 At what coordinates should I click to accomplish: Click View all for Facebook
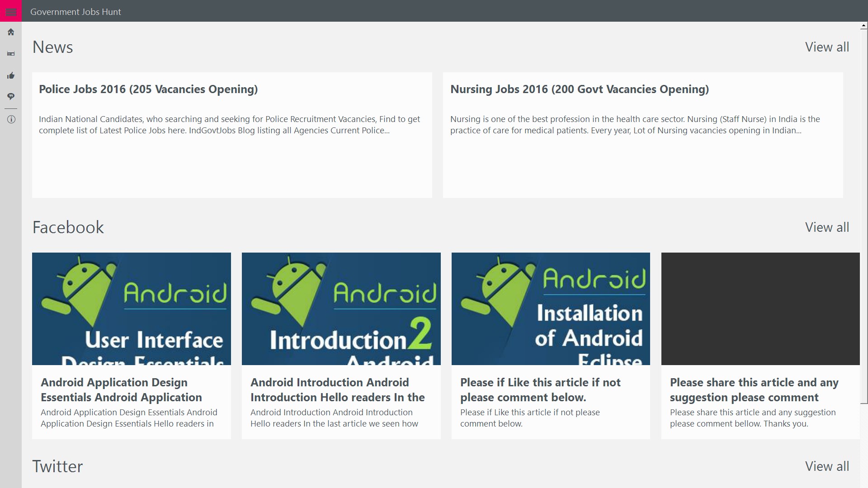coord(826,227)
